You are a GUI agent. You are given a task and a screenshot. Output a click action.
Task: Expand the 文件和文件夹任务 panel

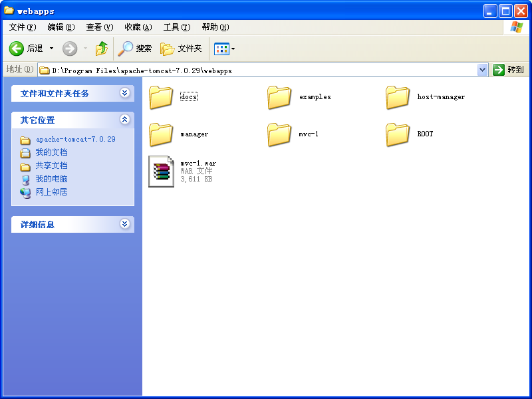click(125, 93)
